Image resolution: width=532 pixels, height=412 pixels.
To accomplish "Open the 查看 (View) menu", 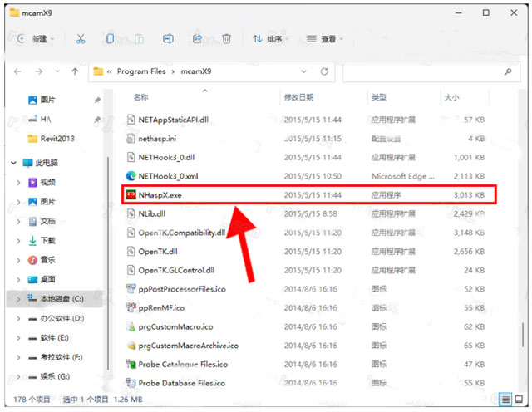I will [x=325, y=39].
